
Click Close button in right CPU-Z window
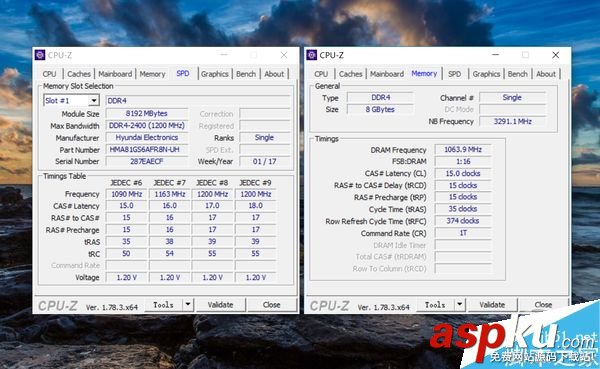pyautogui.click(x=543, y=305)
